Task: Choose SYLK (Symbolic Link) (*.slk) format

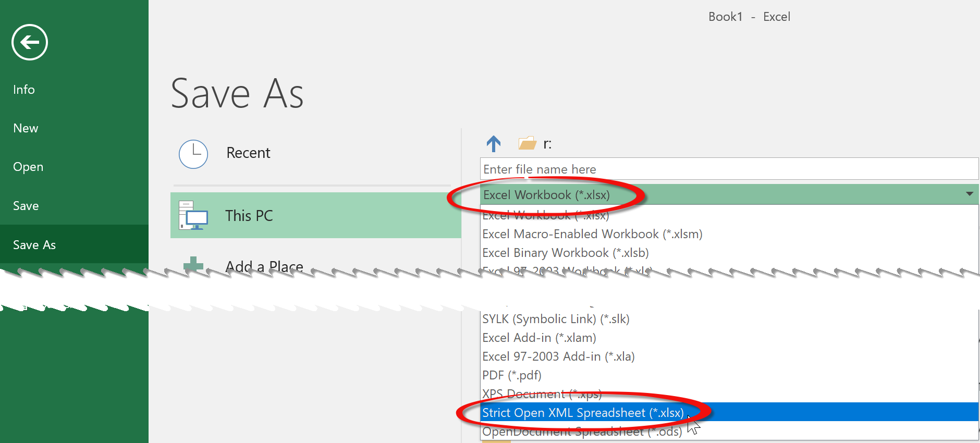Action: coord(556,319)
